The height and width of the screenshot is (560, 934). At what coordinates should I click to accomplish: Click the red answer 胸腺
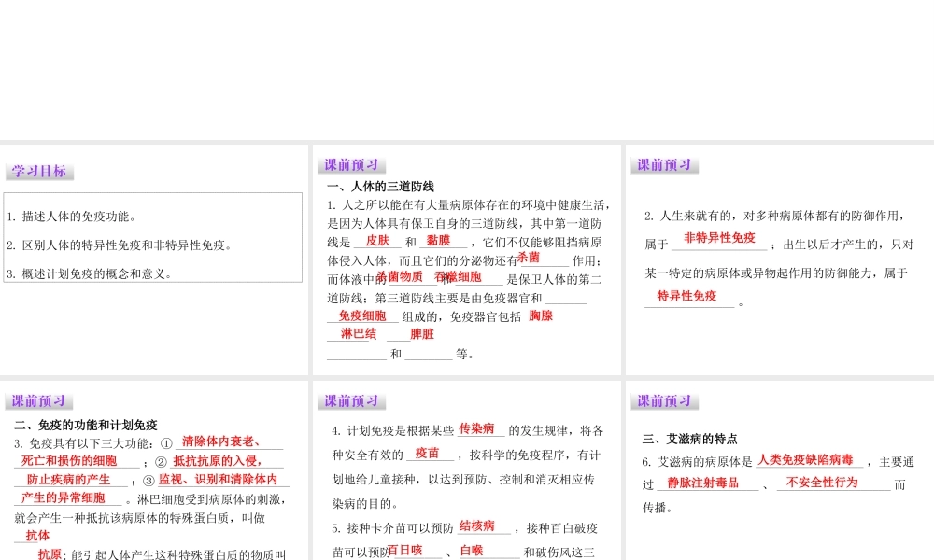point(541,316)
